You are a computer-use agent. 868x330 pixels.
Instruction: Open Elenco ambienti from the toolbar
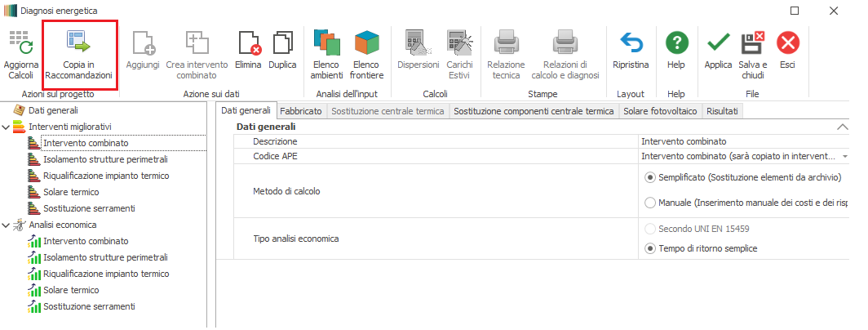[326, 43]
